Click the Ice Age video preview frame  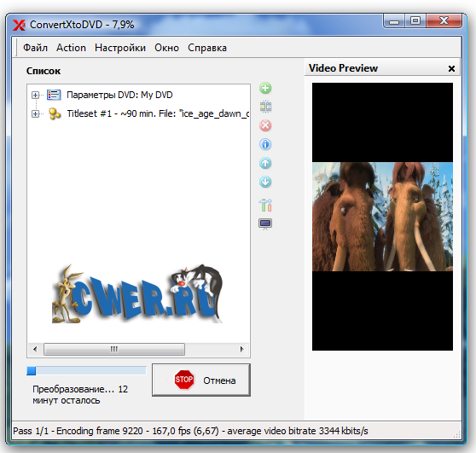pyautogui.click(x=382, y=217)
